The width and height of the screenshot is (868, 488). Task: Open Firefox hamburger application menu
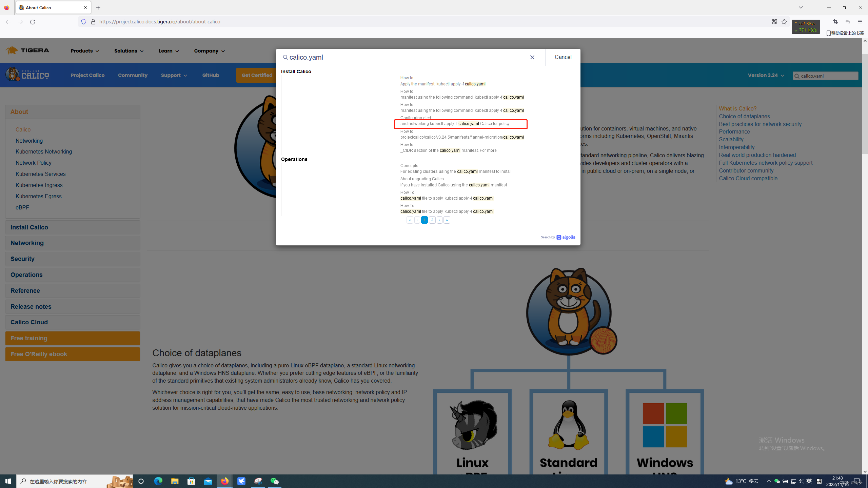(860, 22)
